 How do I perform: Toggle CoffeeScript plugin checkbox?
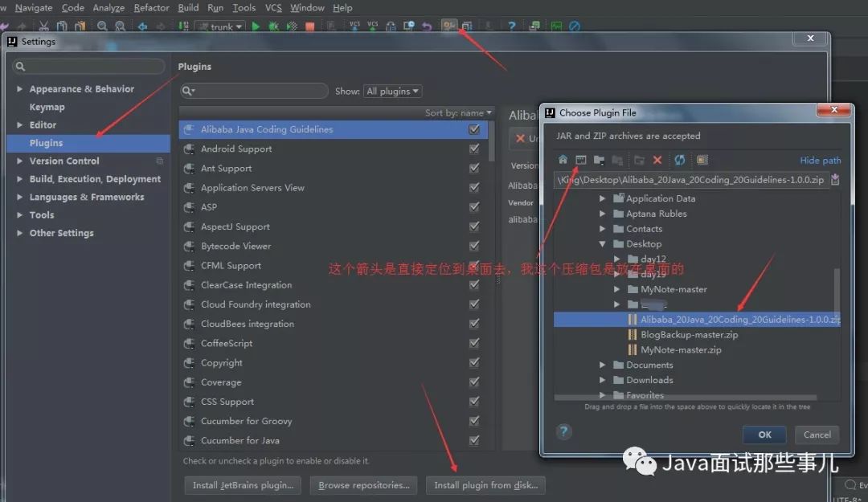(x=474, y=343)
